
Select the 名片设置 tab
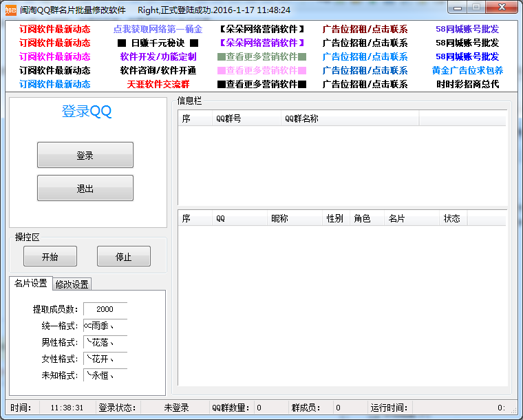point(31,283)
